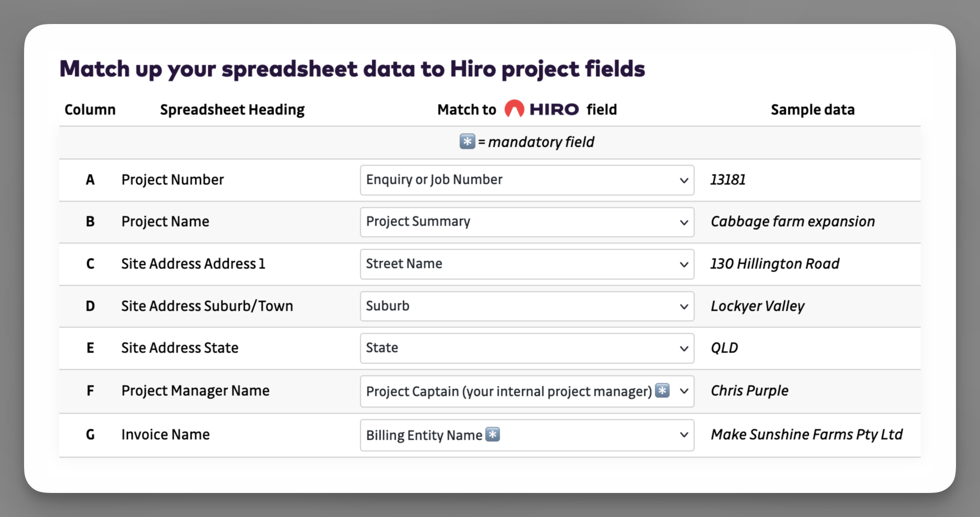
Task: Click the chevron on the Enquiry or Job Number dropdown
Action: click(683, 180)
